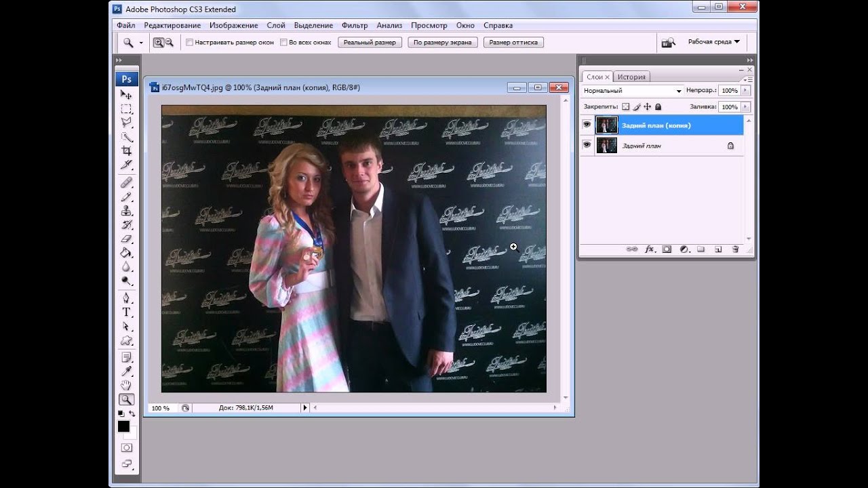Add a layer mask
Viewport: 868px width, 488px height.
(667, 249)
